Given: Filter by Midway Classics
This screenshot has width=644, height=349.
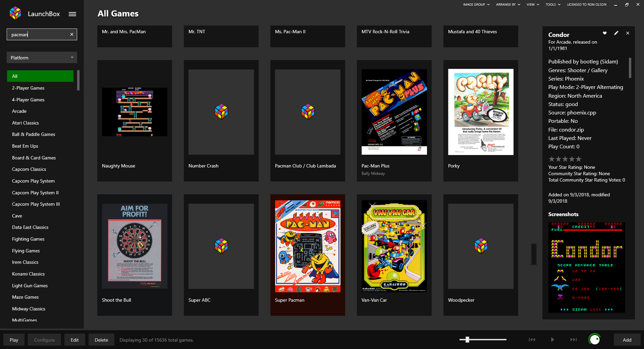Looking at the screenshot, I should pyautogui.click(x=29, y=309).
